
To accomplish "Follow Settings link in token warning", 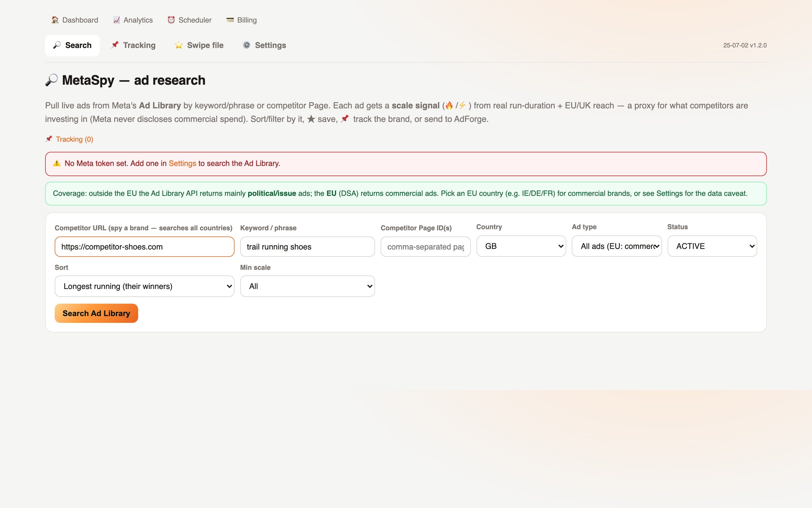I will [x=182, y=164].
